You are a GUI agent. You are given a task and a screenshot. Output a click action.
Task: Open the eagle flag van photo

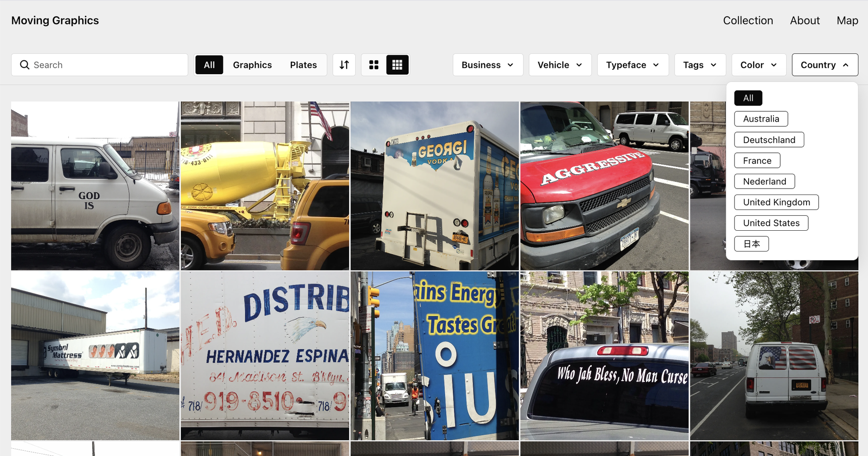[x=774, y=356]
